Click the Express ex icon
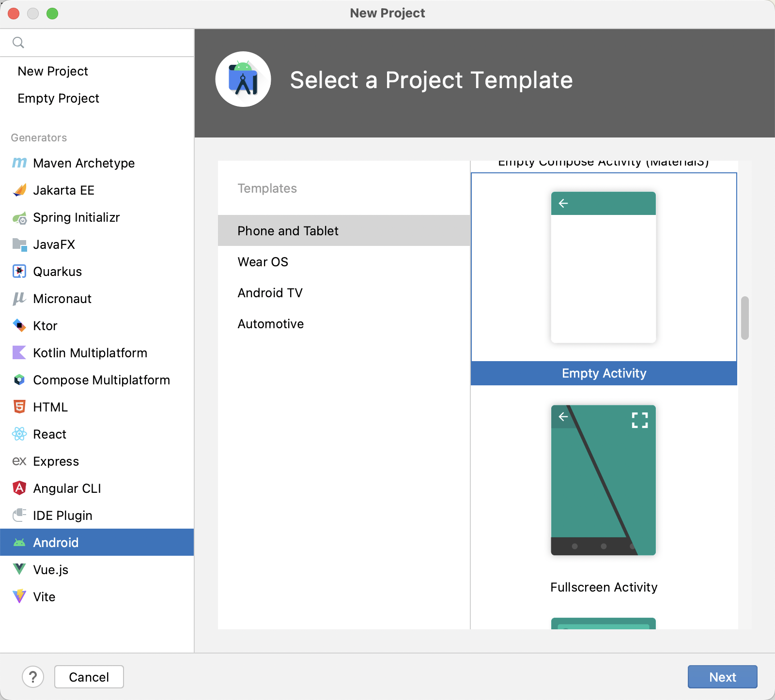The width and height of the screenshot is (775, 700). (x=19, y=461)
